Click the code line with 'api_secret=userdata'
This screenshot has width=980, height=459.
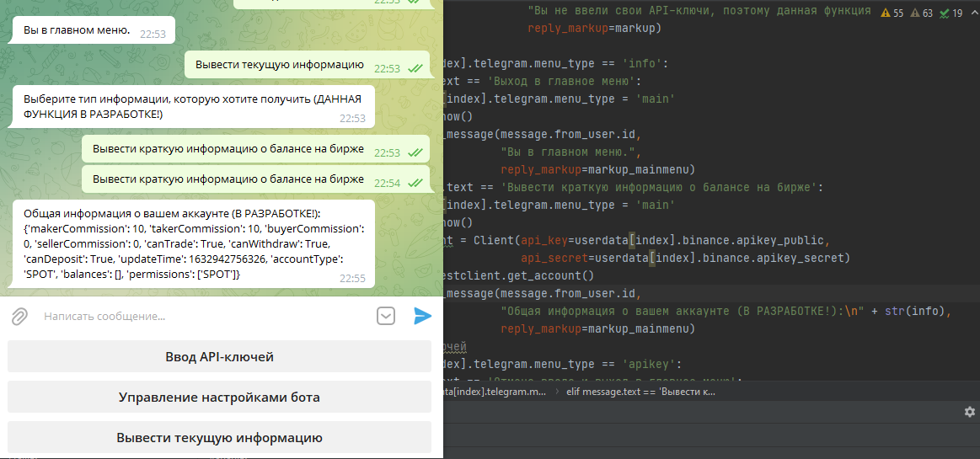[684, 258]
